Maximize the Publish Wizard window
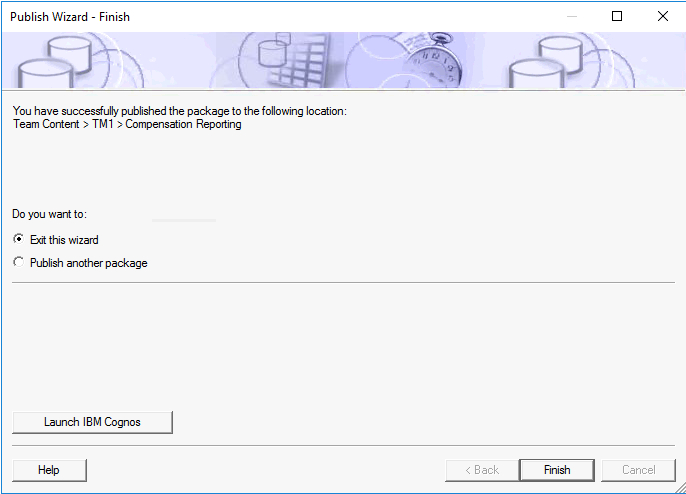The width and height of the screenshot is (686, 494). pos(617,17)
